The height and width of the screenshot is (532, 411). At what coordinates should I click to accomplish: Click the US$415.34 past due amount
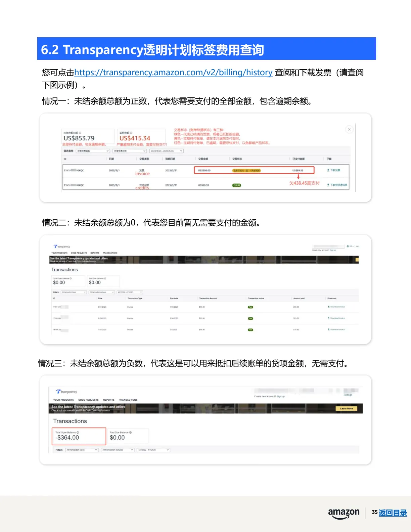tap(135, 138)
